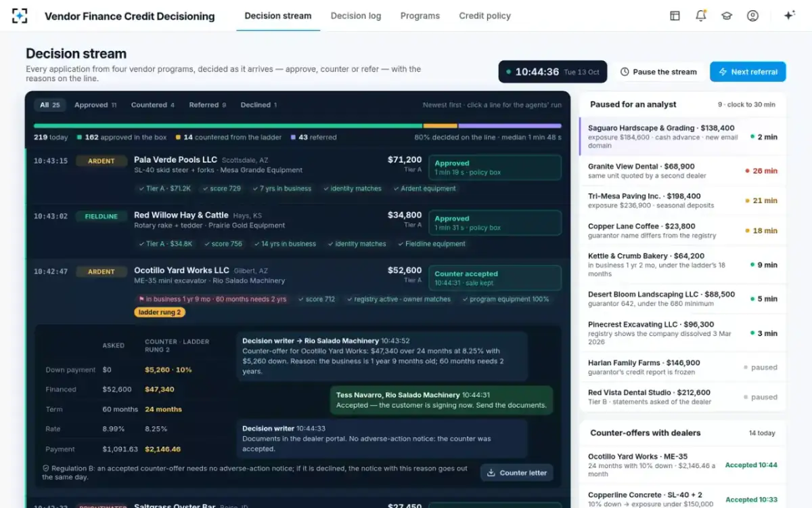Open the user account icon
Image resolution: width=812 pixels, height=508 pixels.
(x=752, y=16)
